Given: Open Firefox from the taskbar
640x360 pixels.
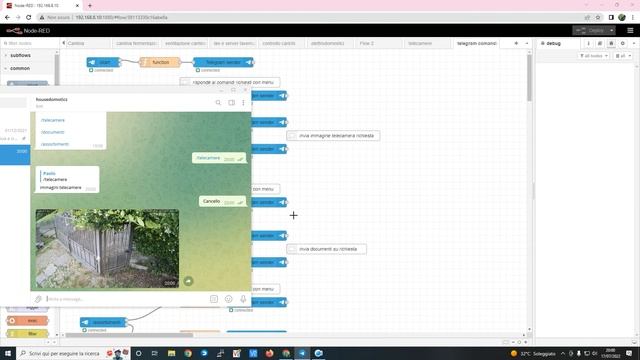Looking at the screenshot, I should (x=269, y=353).
